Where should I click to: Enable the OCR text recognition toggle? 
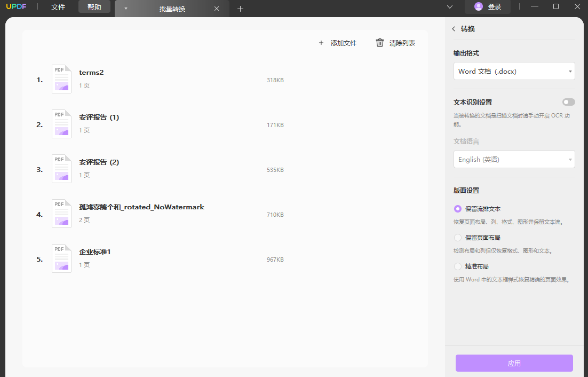(x=568, y=101)
